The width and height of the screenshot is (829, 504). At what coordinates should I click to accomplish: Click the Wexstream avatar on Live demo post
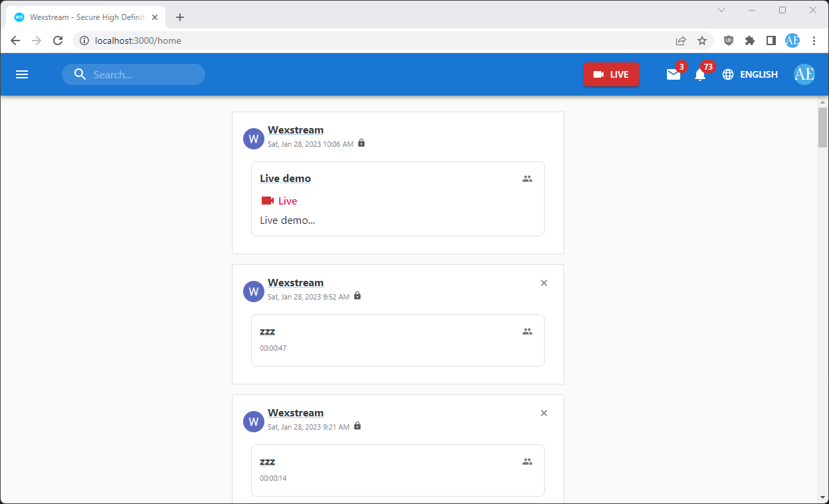(254, 139)
